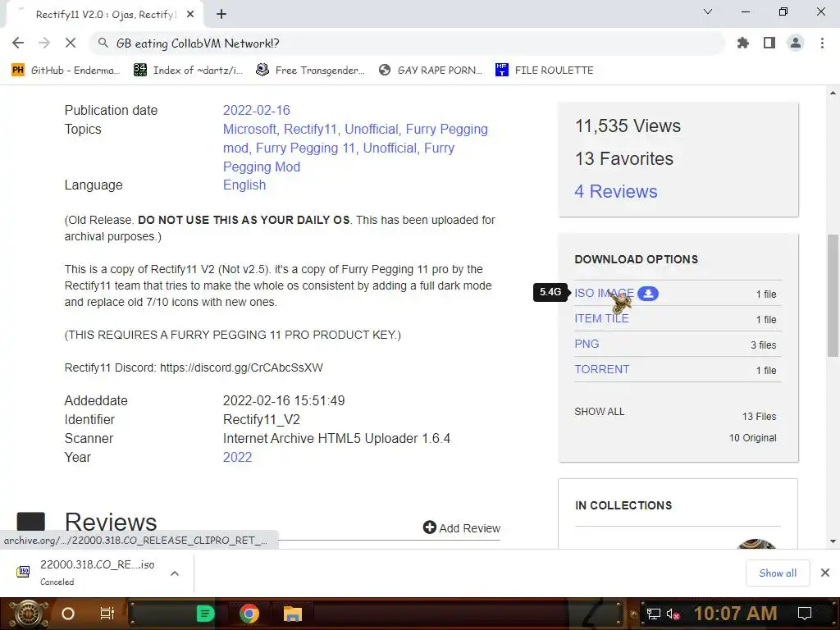Stop loading the page
The image size is (840, 630).
71,43
